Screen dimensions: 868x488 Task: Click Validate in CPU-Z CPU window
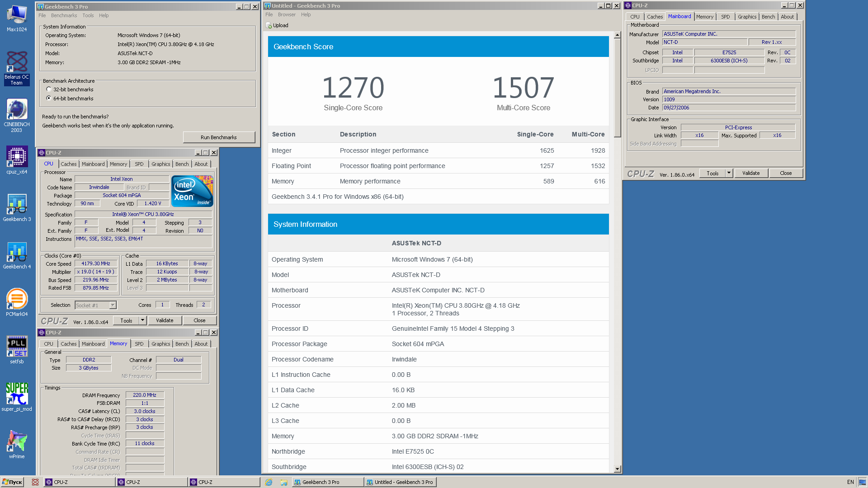pos(165,320)
